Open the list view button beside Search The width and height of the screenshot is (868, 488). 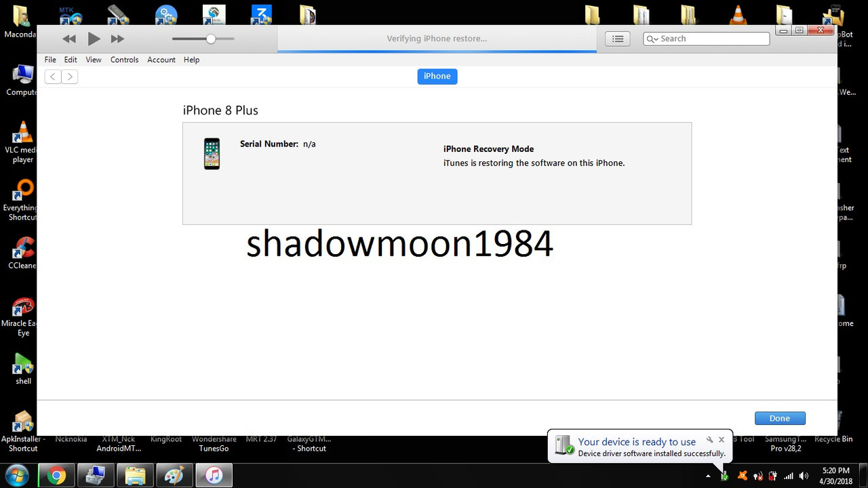[x=618, y=39]
